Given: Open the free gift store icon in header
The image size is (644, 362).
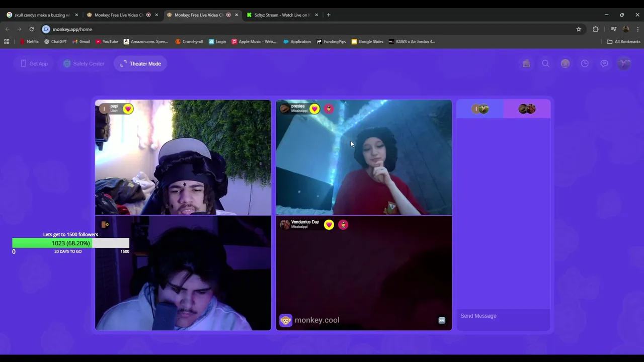Looking at the screenshot, I should click(x=526, y=63).
